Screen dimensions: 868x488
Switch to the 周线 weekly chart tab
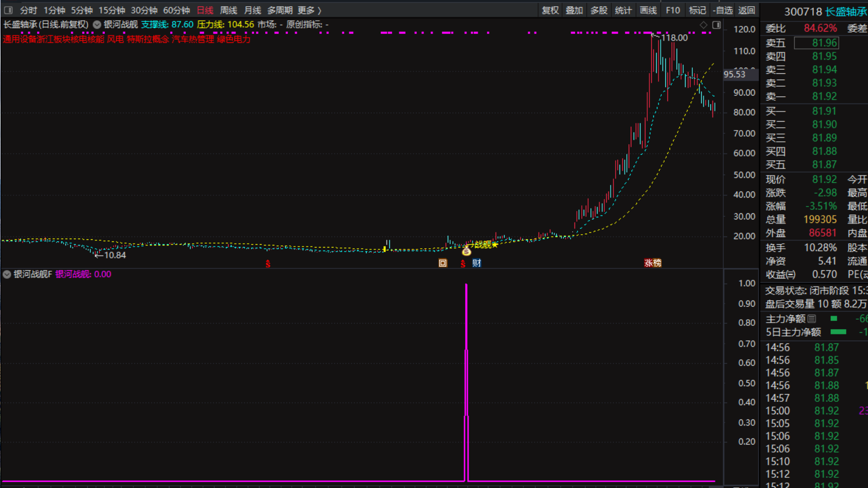pos(228,10)
